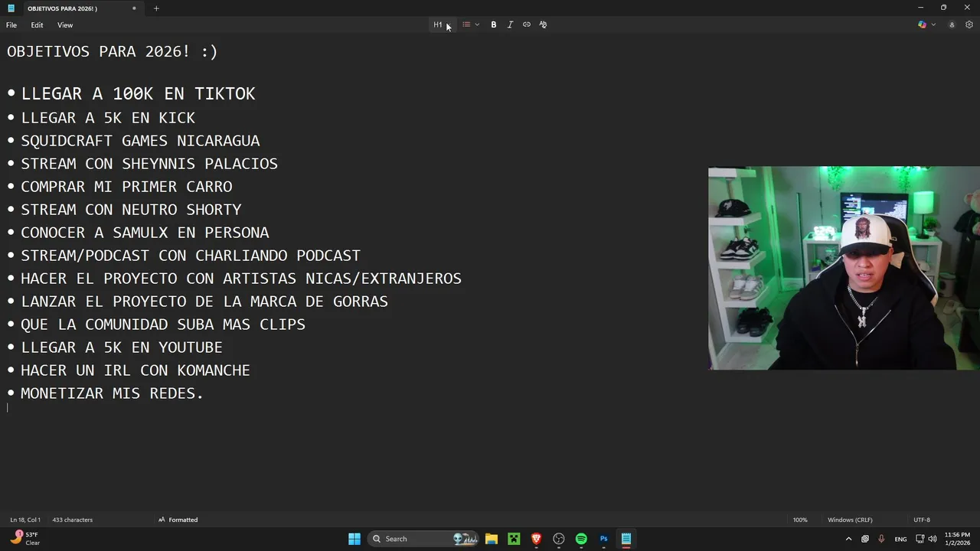This screenshot has height=551, width=980.
Task: Click the STREAM/PODCAST CON CHARLIANDO PODCAST line
Action: (x=191, y=256)
